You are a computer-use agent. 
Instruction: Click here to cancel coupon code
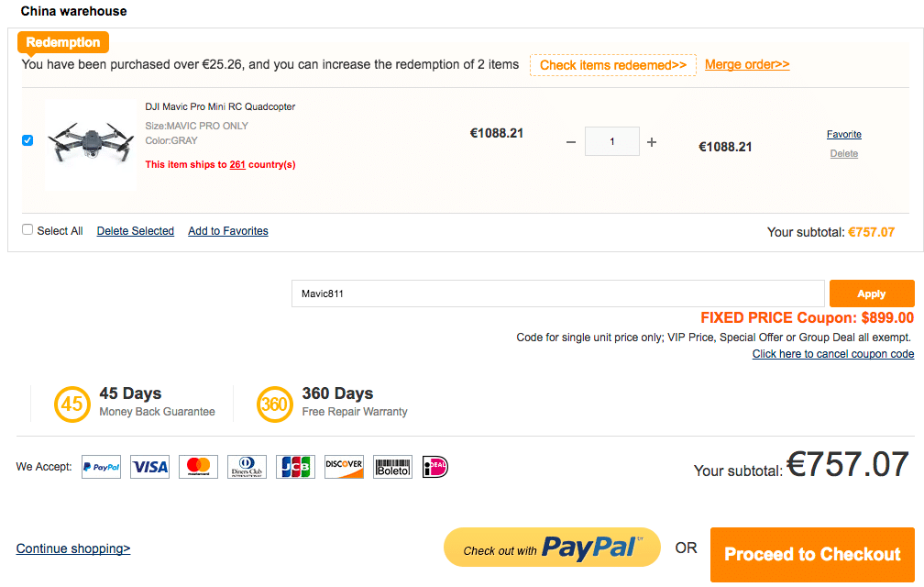coord(833,354)
